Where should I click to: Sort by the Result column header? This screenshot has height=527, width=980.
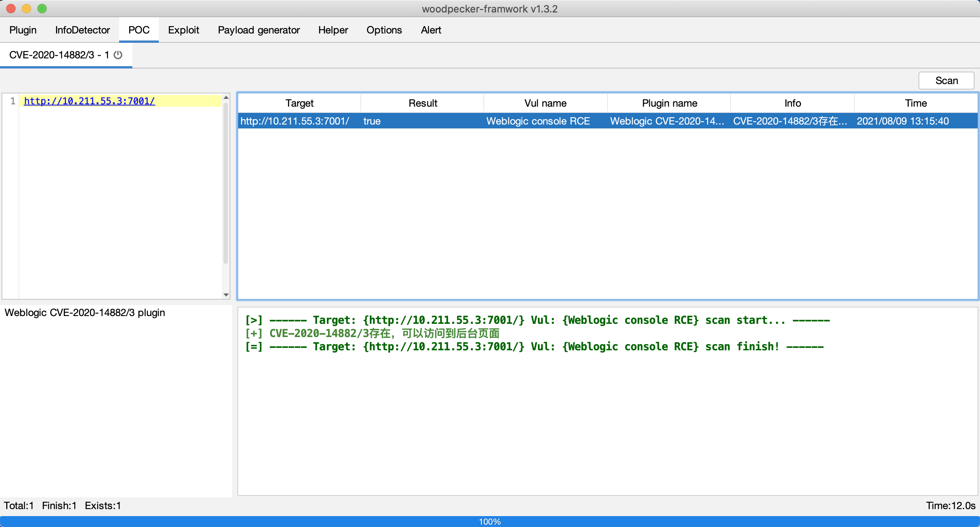click(x=423, y=103)
